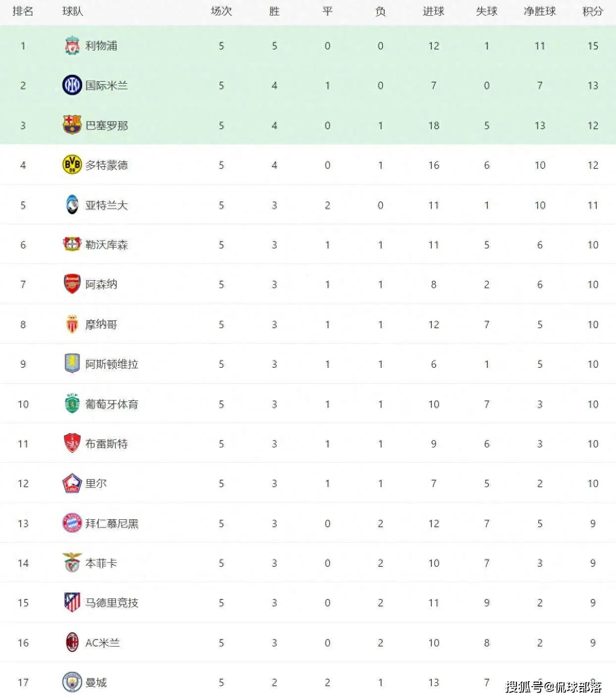Open the Atalanta team crest
Image resolution: width=616 pixels, height=700 pixels.
(x=72, y=204)
